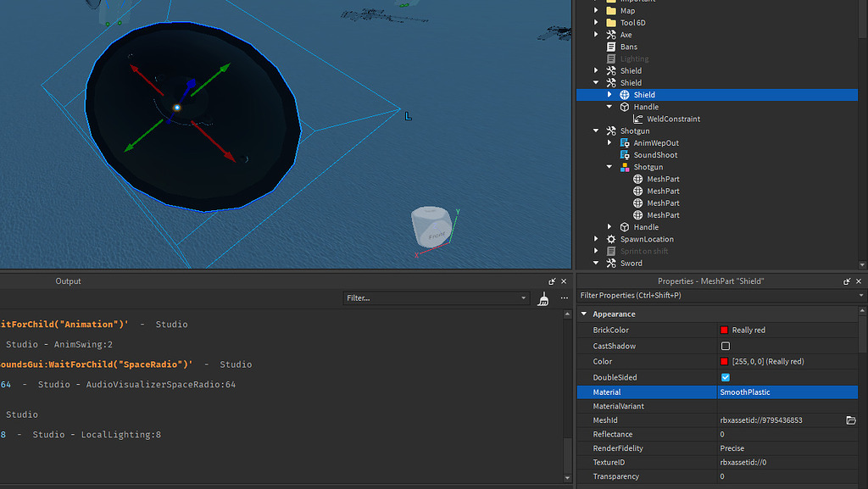
Task: Open the Output panel three-dot options menu
Action: (x=564, y=298)
